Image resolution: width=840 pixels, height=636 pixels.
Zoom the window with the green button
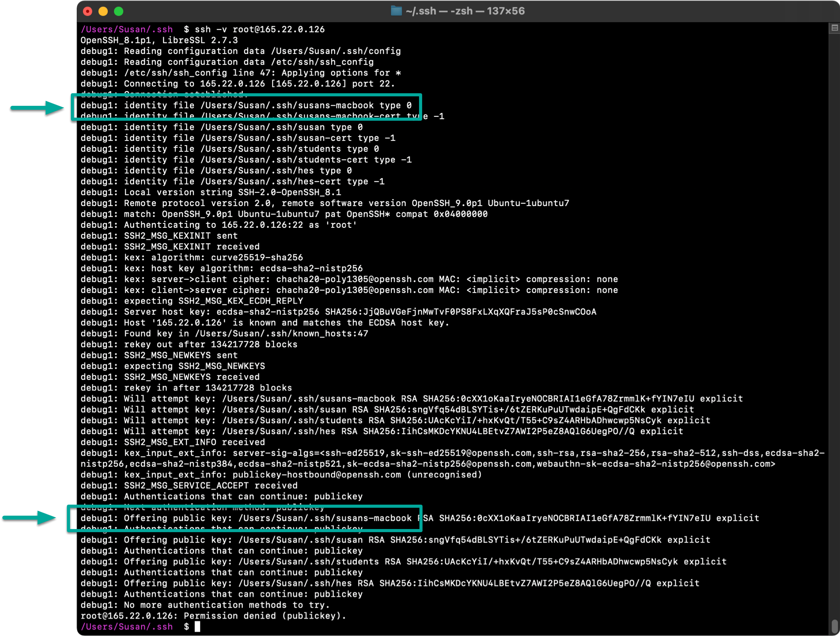[119, 11]
